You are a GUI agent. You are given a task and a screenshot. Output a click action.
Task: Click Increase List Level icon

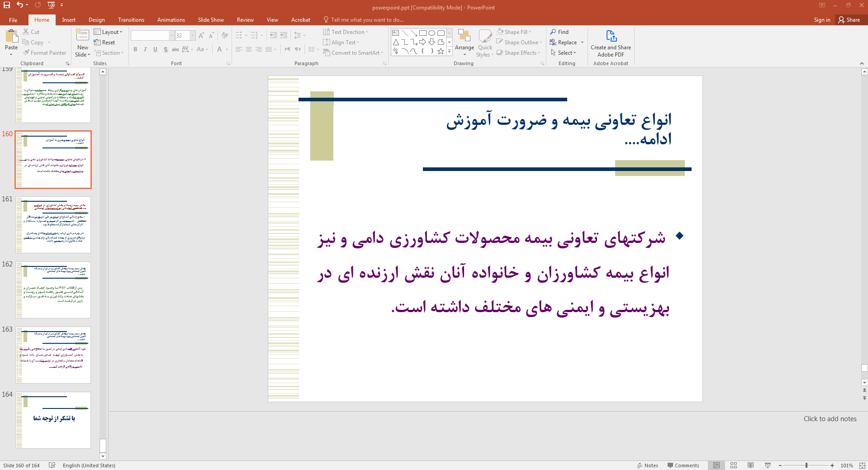pos(284,35)
